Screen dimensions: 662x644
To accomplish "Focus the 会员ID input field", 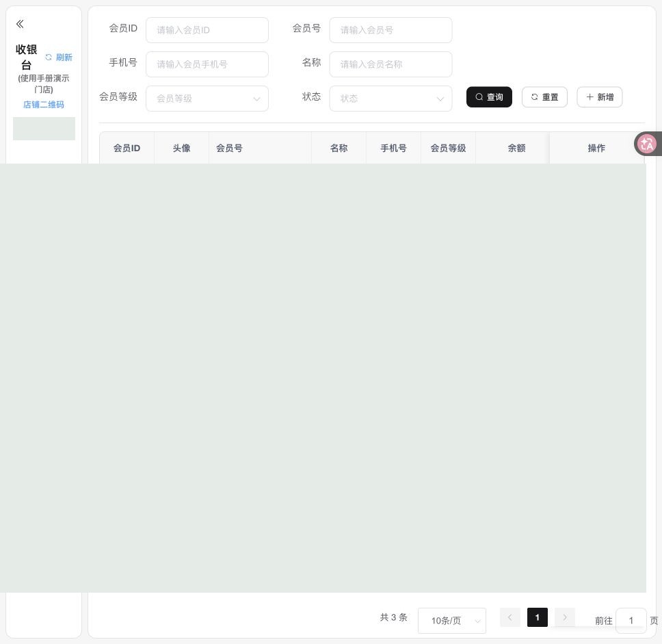I will [x=207, y=30].
